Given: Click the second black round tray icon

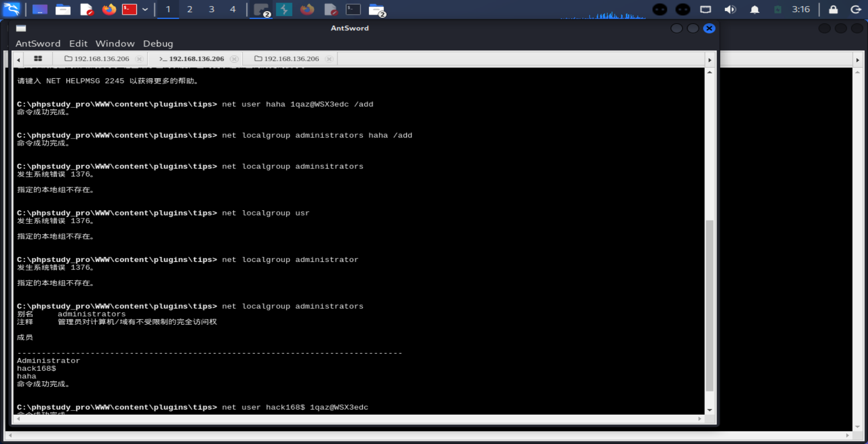Looking at the screenshot, I should [x=683, y=9].
